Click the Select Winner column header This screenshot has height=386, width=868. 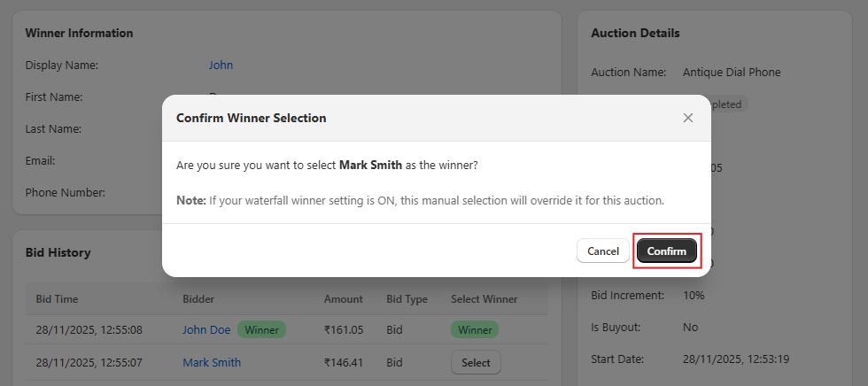tap(484, 299)
